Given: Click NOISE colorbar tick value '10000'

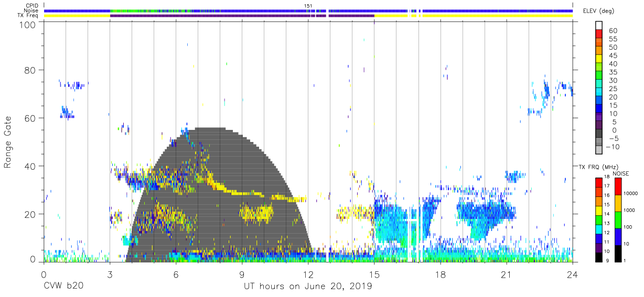Looking at the screenshot, I should (x=631, y=193).
